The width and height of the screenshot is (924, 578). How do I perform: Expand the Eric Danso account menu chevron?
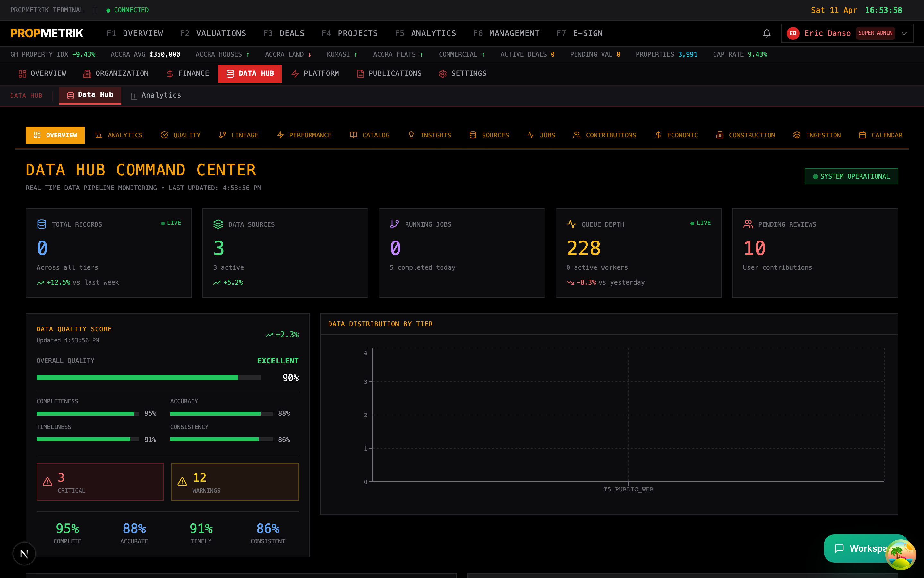coord(904,33)
